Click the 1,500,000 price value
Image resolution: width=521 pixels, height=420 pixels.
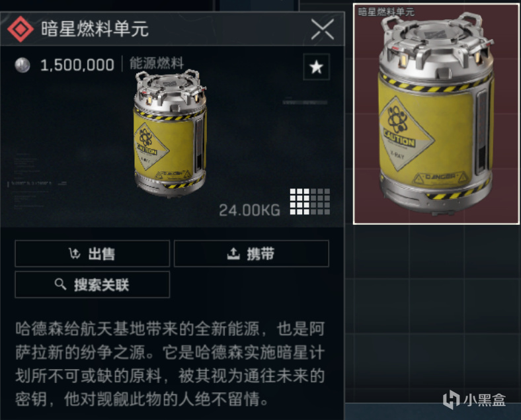click(77, 65)
